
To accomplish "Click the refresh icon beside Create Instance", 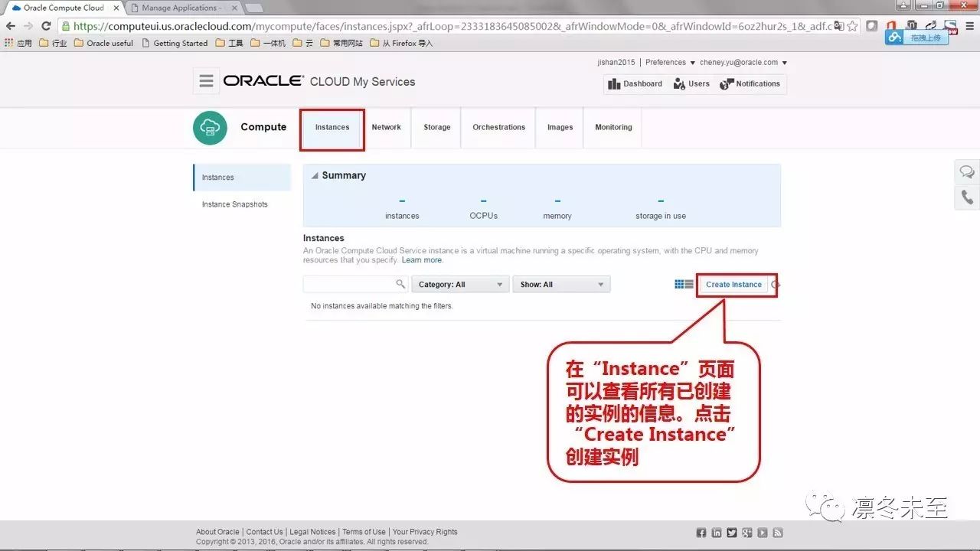I will (776, 285).
